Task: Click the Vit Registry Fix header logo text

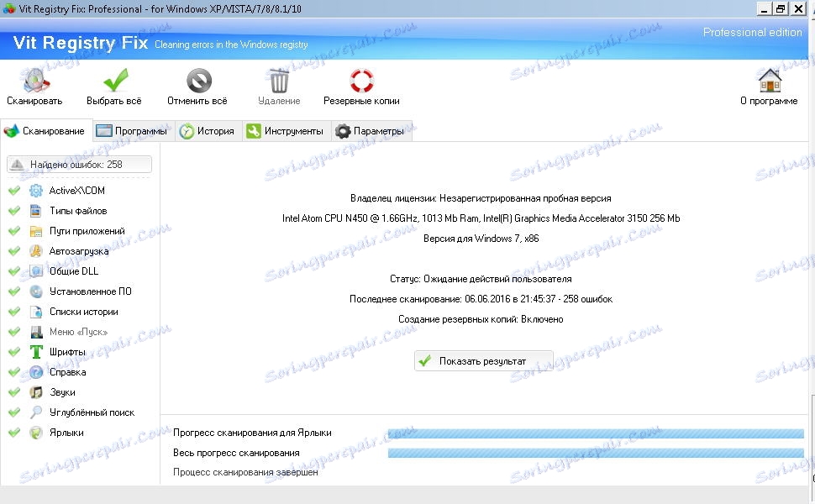Action: click(80, 43)
